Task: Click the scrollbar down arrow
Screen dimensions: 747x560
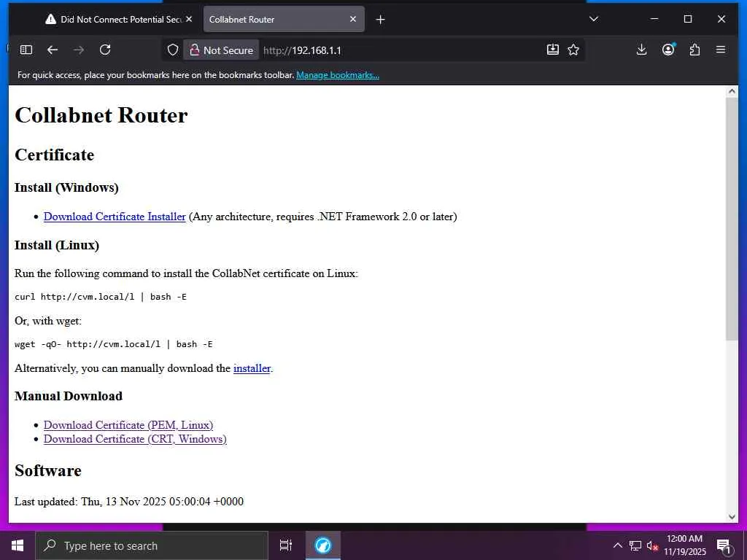Action: 732,517
